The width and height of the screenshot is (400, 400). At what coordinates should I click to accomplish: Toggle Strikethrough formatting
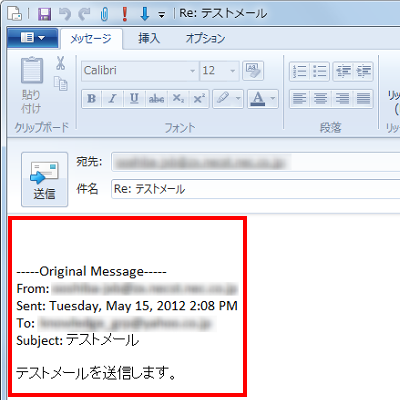pos(156,99)
